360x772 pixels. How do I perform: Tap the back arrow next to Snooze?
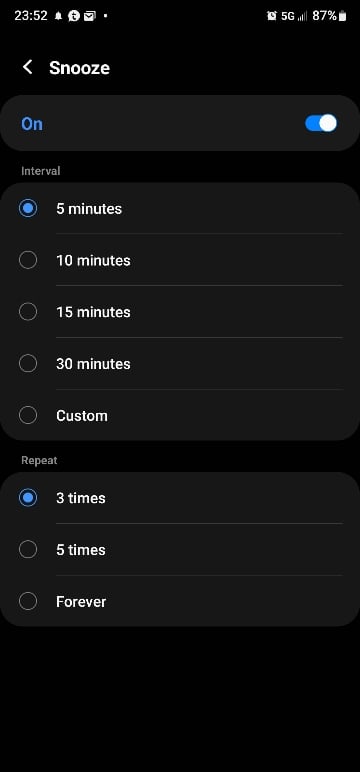coord(28,67)
